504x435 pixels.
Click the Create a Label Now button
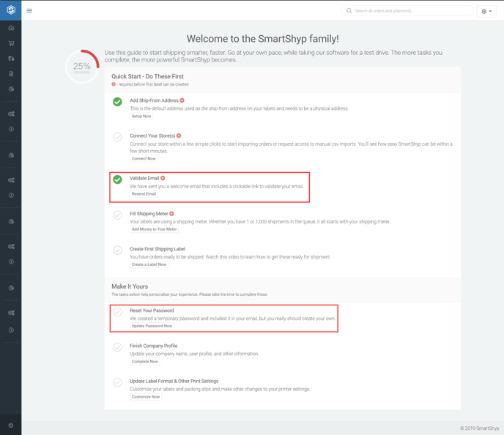[x=149, y=264]
